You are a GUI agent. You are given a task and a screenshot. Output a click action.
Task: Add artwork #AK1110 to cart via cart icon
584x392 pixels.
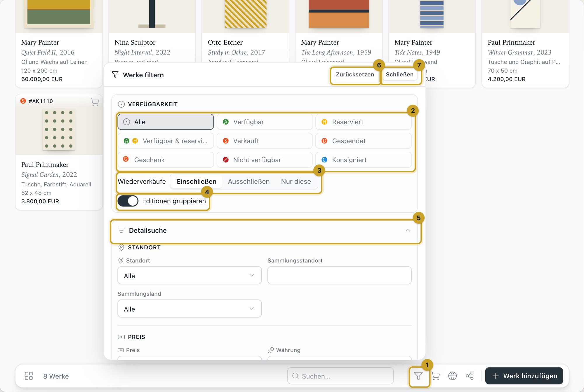[95, 101]
